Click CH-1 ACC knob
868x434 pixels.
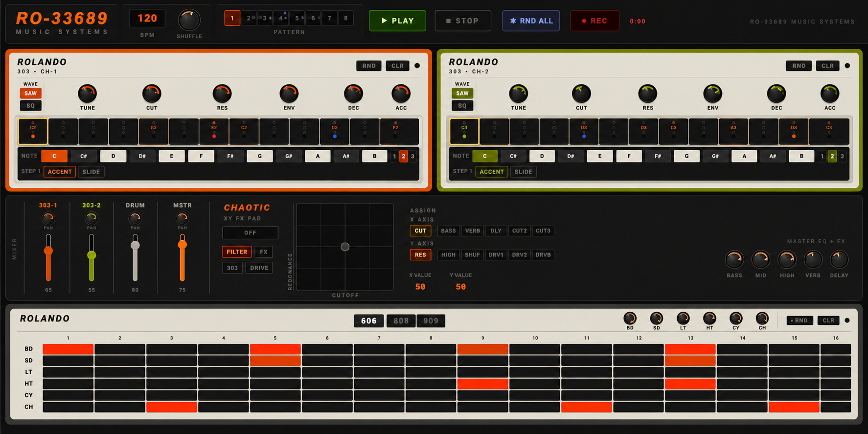click(x=401, y=93)
